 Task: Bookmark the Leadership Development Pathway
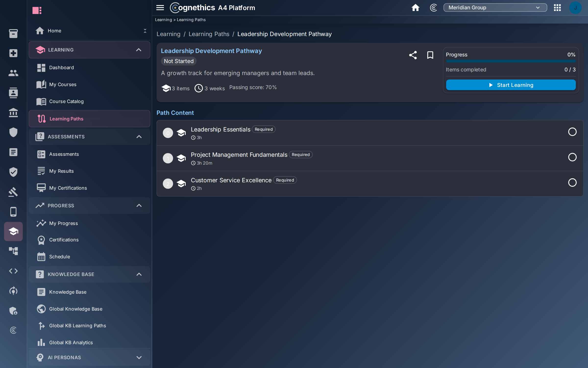coord(430,55)
